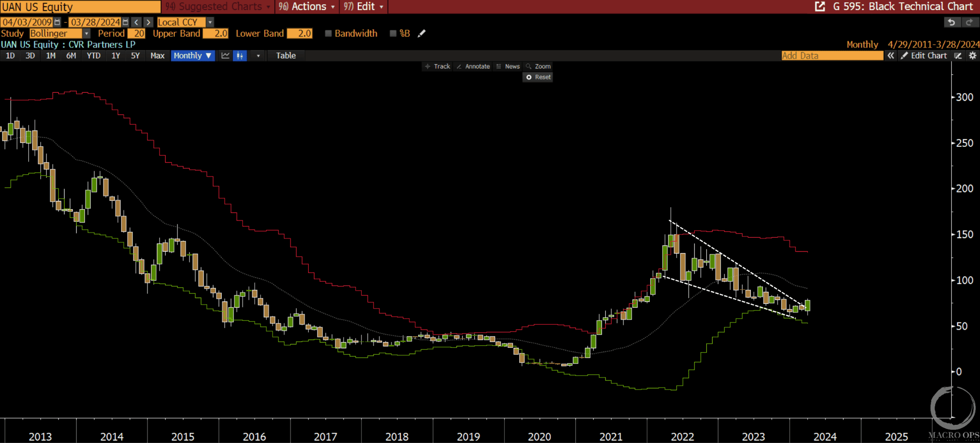Shift date range back with left arrow
The image size is (980, 443).
tap(137, 22)
